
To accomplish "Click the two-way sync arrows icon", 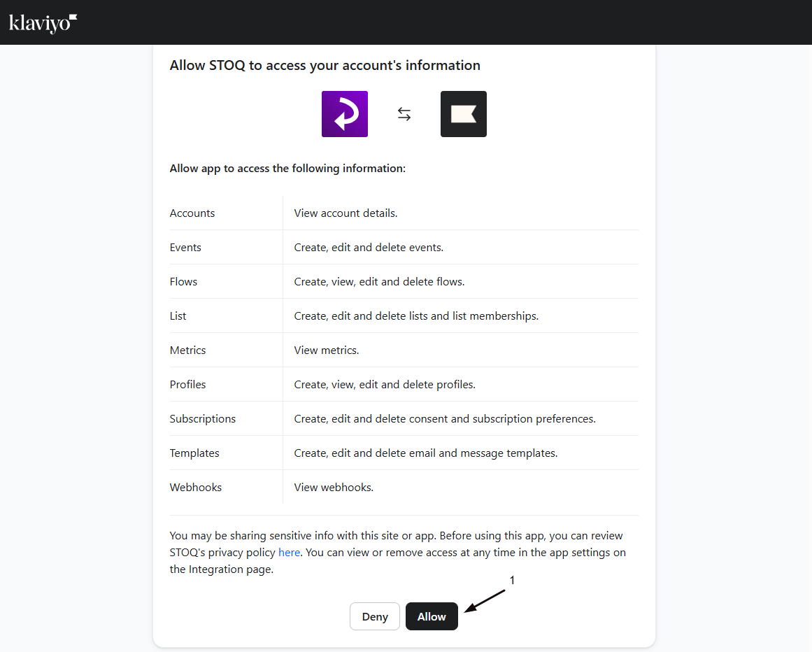I will tap(404, 114).
